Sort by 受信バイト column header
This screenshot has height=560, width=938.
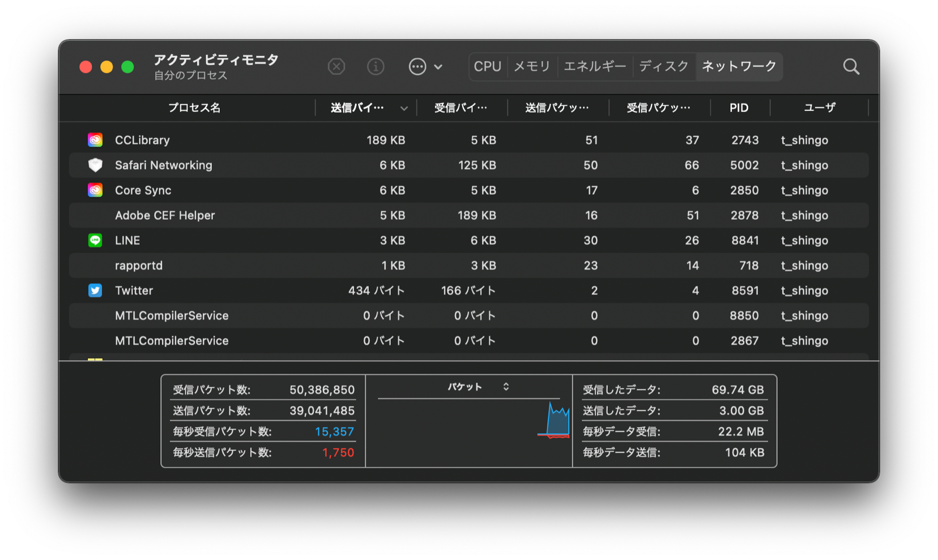pyautogui.click(x=461, y=108)
